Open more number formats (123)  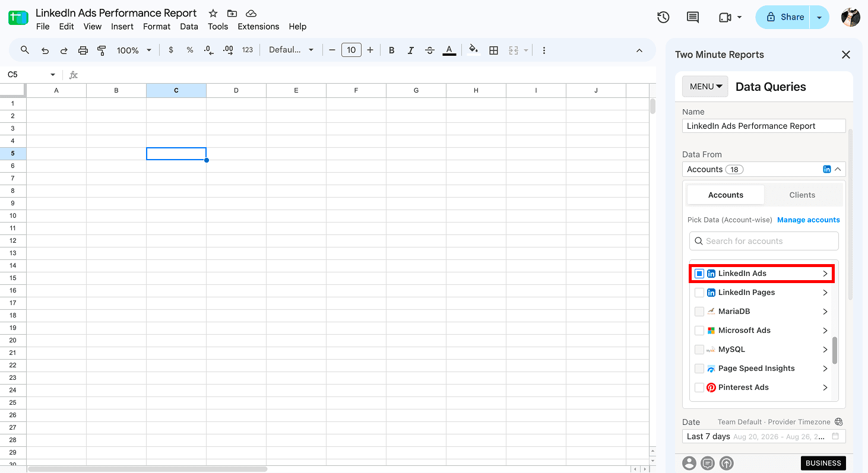pos(248,50)
